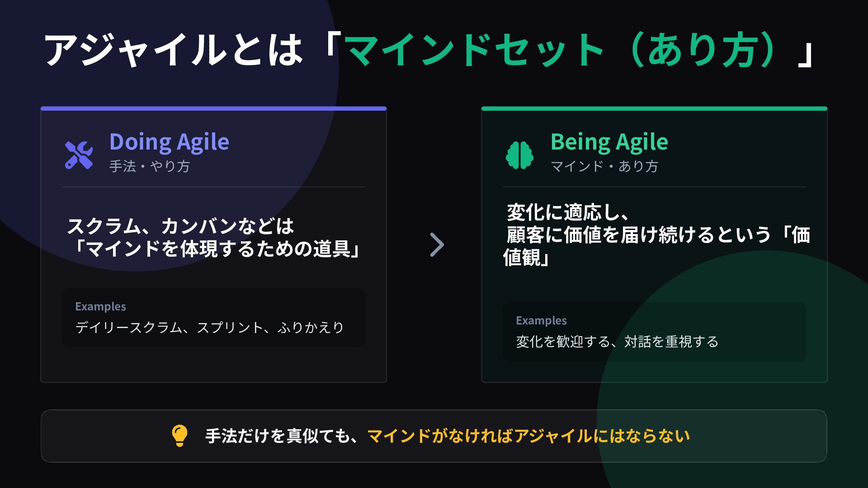Click the green マインドセット title text

pyautogui.click(x=475, y=50)
